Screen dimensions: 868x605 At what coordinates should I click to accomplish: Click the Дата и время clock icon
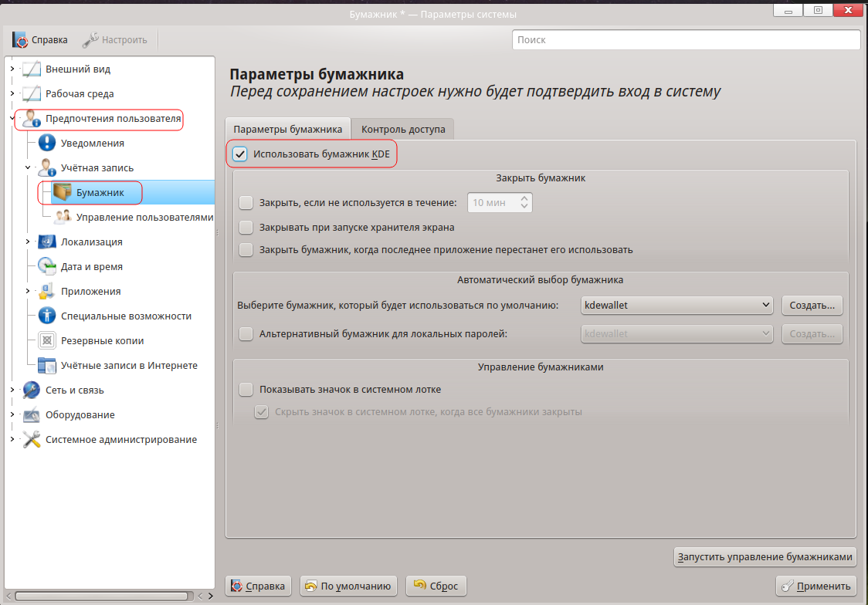pyautogui.click(x=47, y=266)
